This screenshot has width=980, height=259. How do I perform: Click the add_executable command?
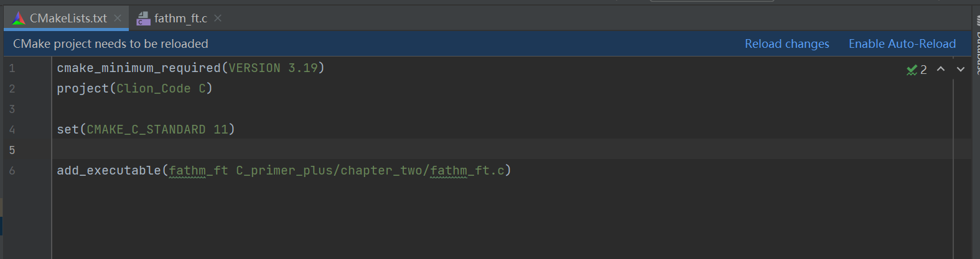point(109,170)
